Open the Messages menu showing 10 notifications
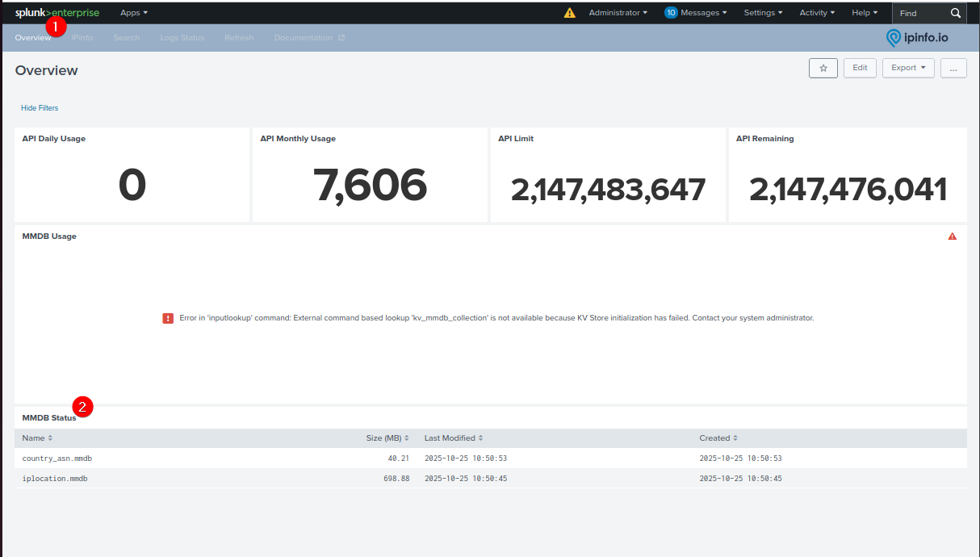 [695, 12]
